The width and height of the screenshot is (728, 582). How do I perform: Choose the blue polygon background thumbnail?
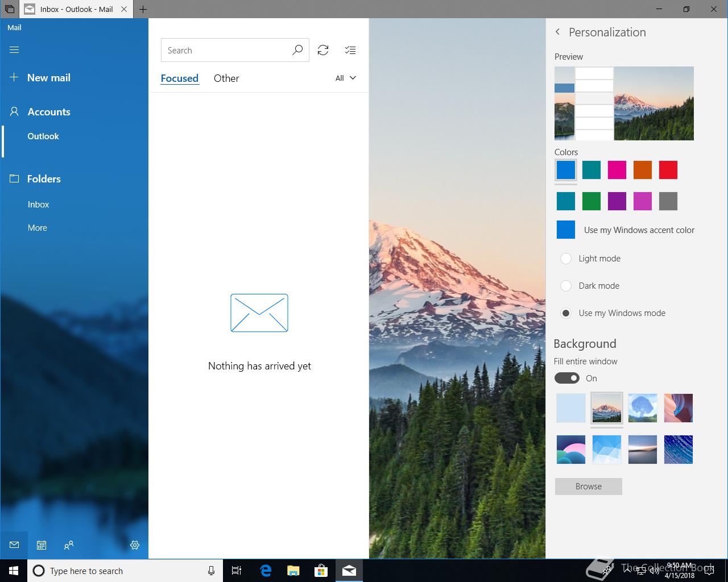click(x=607, y=450)
